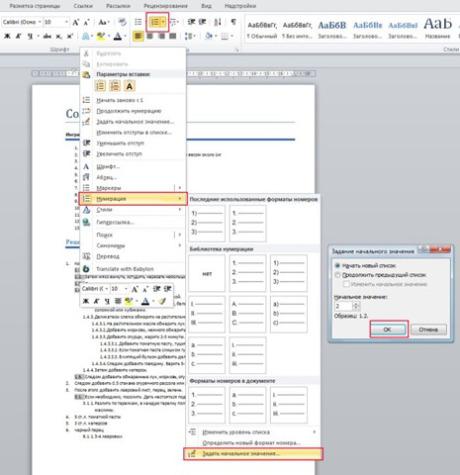Click the Underline (Ч) button in the ribbon
The image size is (460, 475).
tap(30, 36)
